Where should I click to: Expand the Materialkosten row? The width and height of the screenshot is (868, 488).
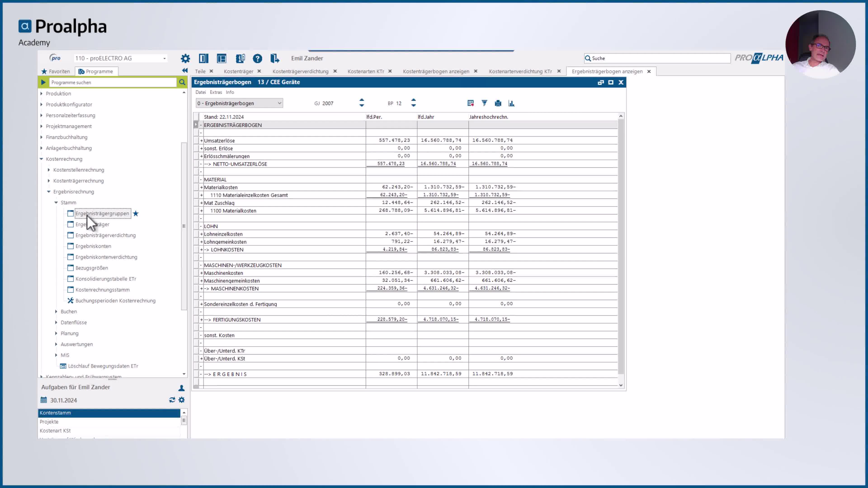click(201, 187)
